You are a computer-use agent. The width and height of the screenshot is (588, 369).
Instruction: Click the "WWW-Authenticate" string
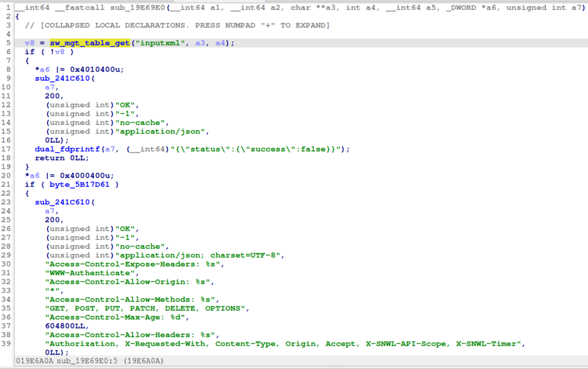point(90,273)
